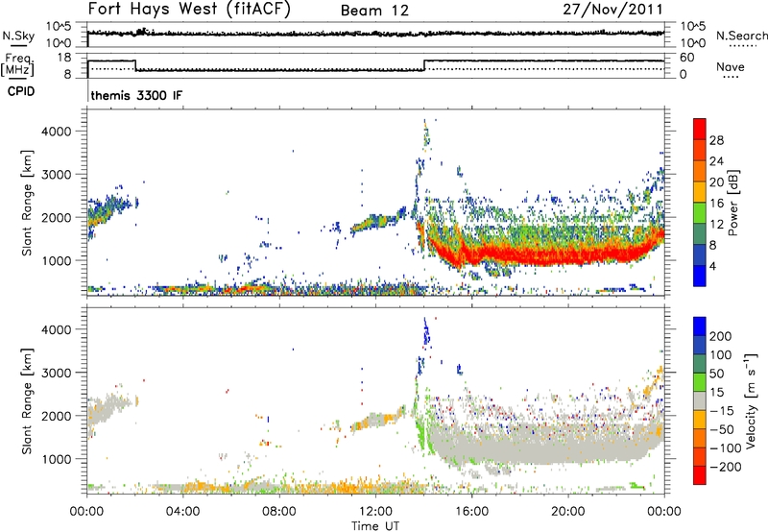Click the "Beam 12" heading

(374, 11)
